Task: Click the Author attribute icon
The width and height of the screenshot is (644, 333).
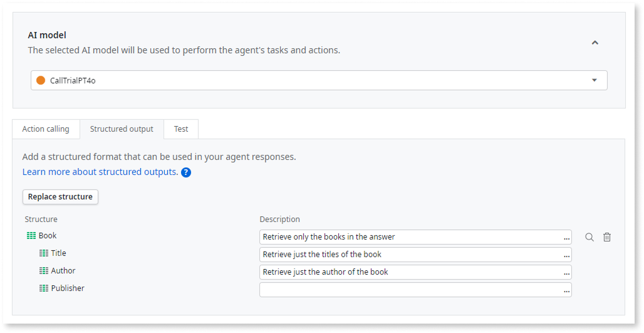Action: (44, 271)
